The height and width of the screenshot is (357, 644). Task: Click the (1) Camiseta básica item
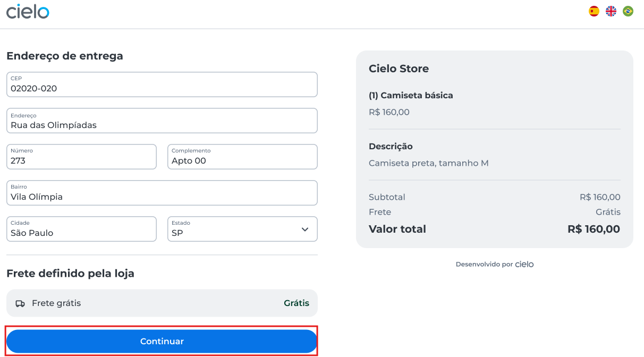click(411, 96)
